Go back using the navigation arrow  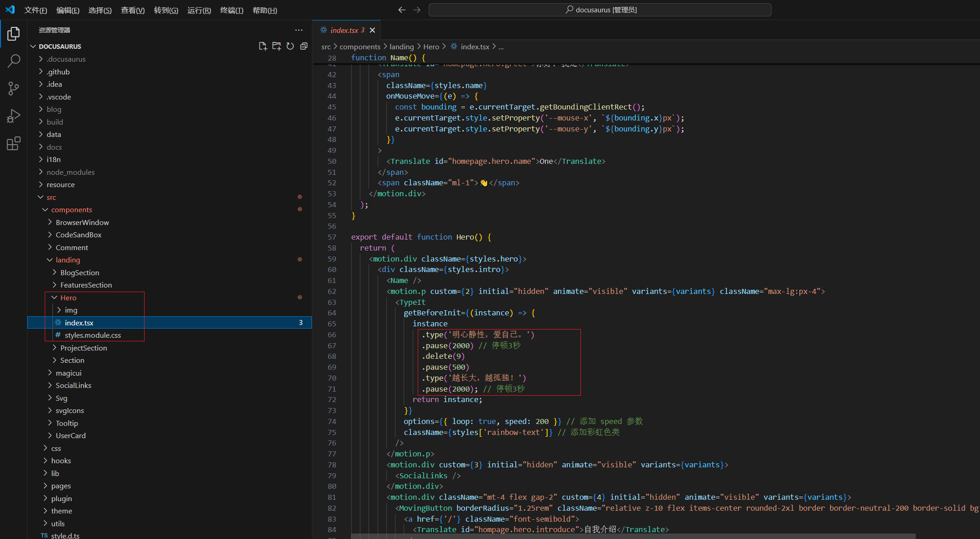[402, 10]
